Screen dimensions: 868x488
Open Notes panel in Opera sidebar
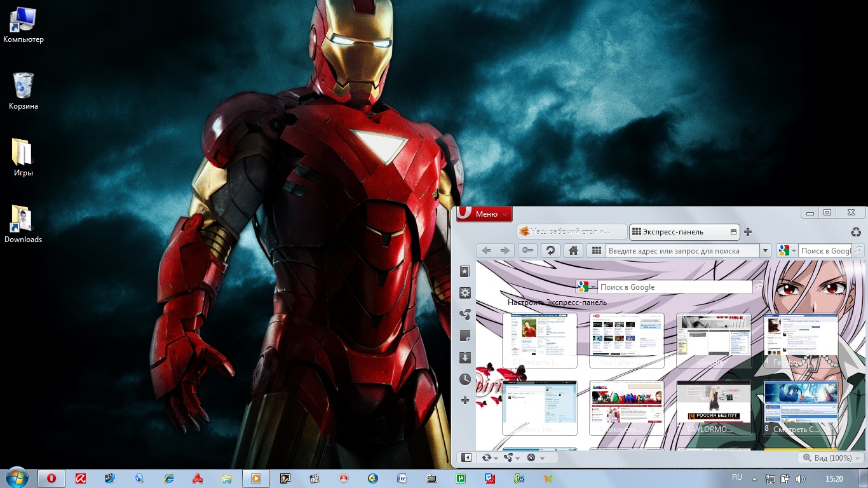[465, 335]
